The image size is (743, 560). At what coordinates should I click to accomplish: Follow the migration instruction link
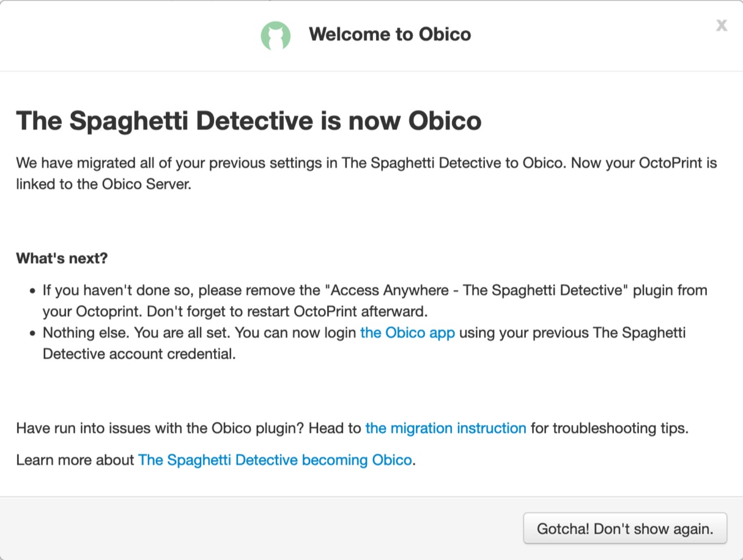coord(445,428)
